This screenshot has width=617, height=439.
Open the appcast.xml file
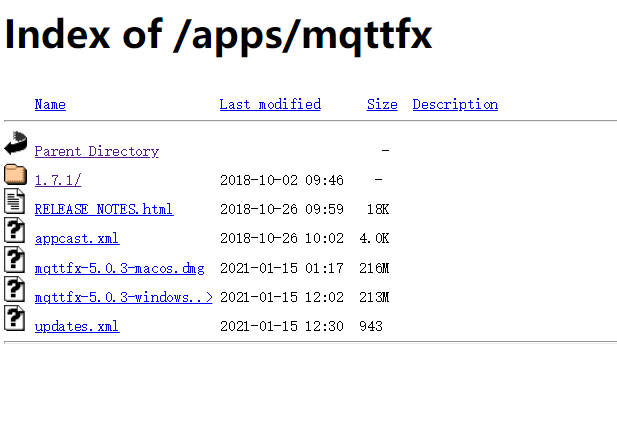[x=77, y=238]
